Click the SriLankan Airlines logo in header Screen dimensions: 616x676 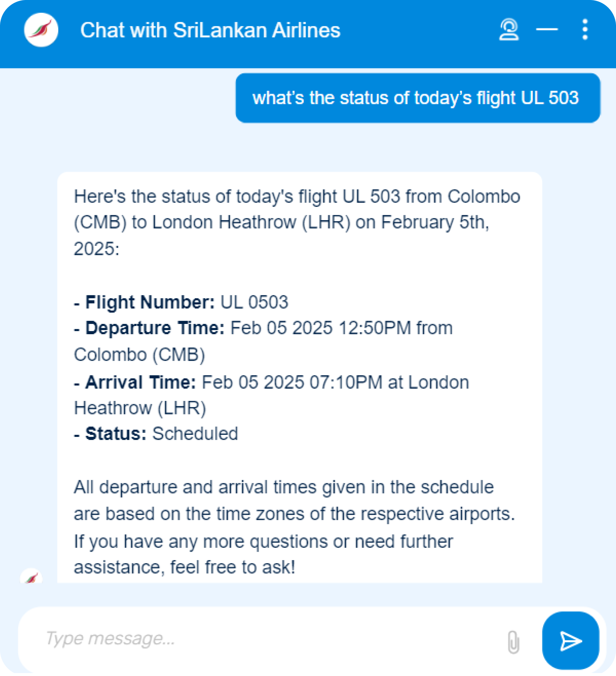41,30
